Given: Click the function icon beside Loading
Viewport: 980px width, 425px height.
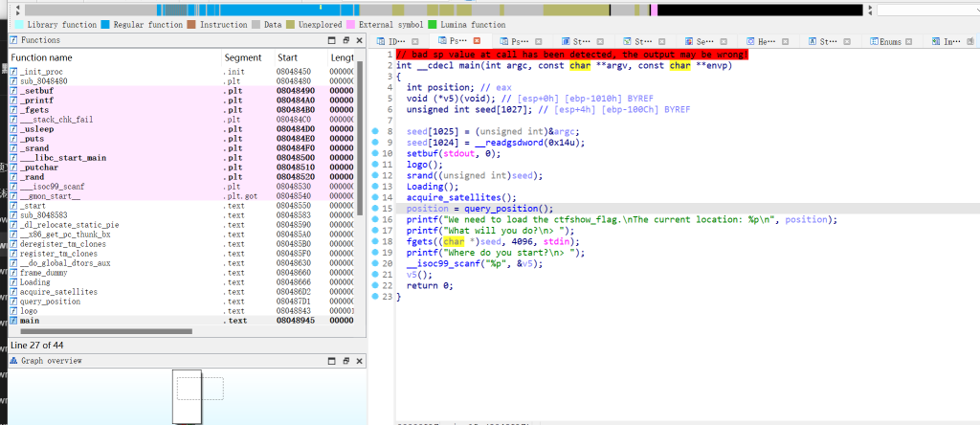Looking at the screenshot, I should 13,282.
